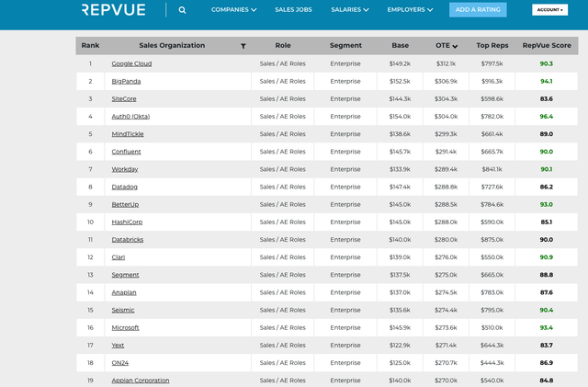Click the Add a Rating button
This screenshot has height=387, width=588.
[x=478, y=10]
